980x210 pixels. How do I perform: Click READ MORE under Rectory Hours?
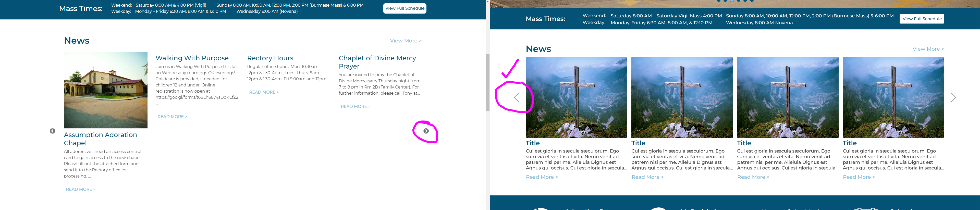264,92
